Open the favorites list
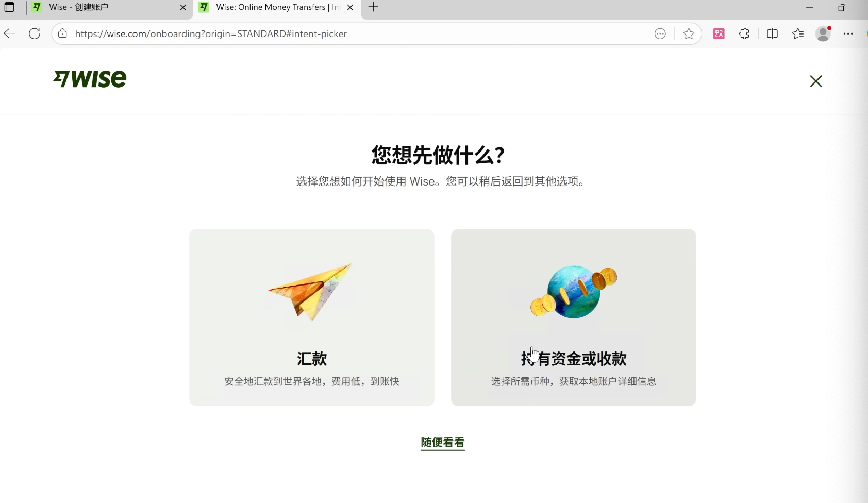The image size is (868, 503). coord(797,34)
